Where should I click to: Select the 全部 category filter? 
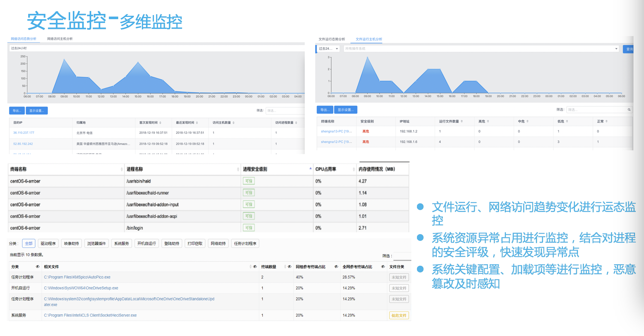[x=29, y=244]
